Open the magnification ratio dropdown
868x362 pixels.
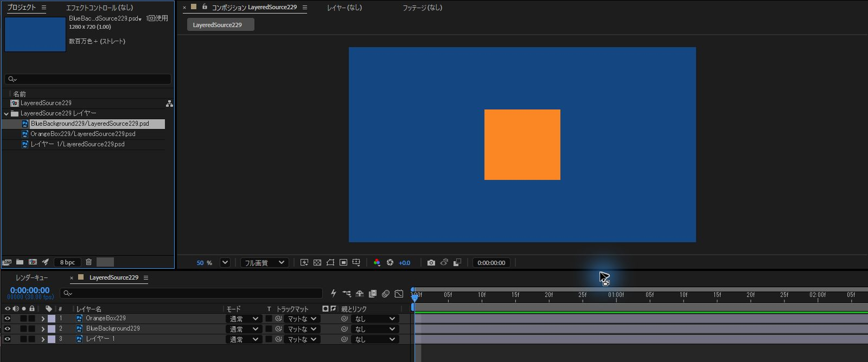coord(225,263)
